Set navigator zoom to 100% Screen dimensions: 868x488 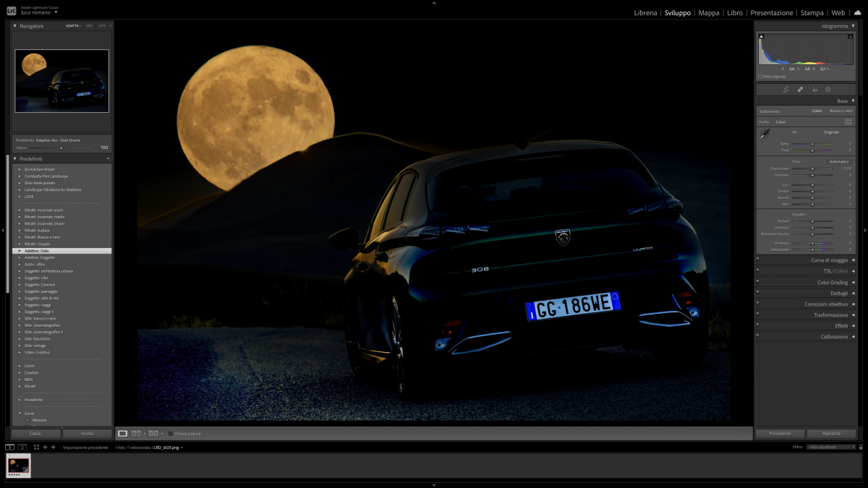point(89,26)
